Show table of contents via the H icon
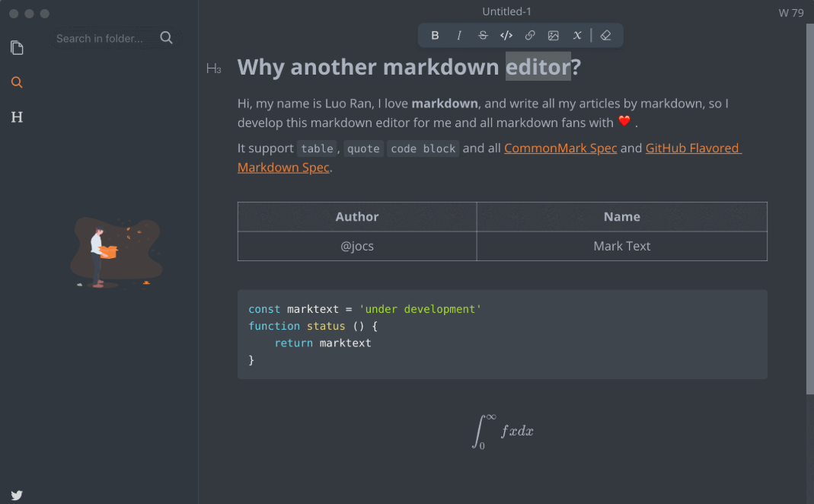Viewport: 814px width, 504px height. point(17,116)
